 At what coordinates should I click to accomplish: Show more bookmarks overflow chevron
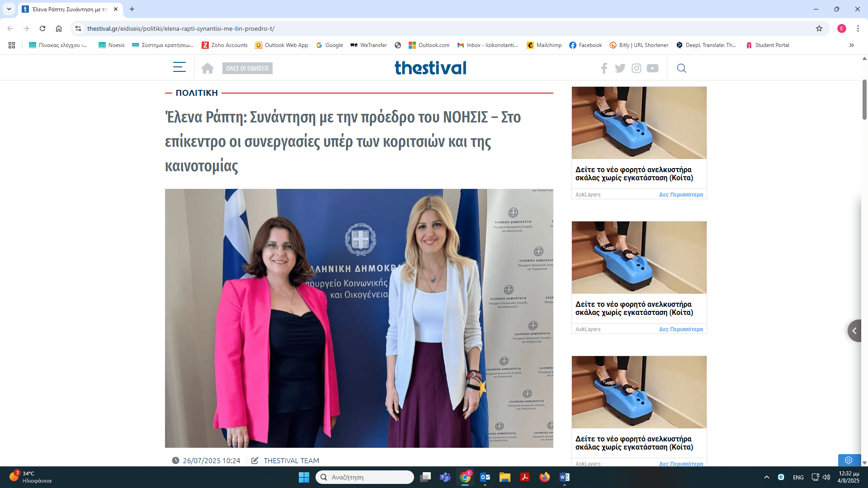tap(851, 45)
